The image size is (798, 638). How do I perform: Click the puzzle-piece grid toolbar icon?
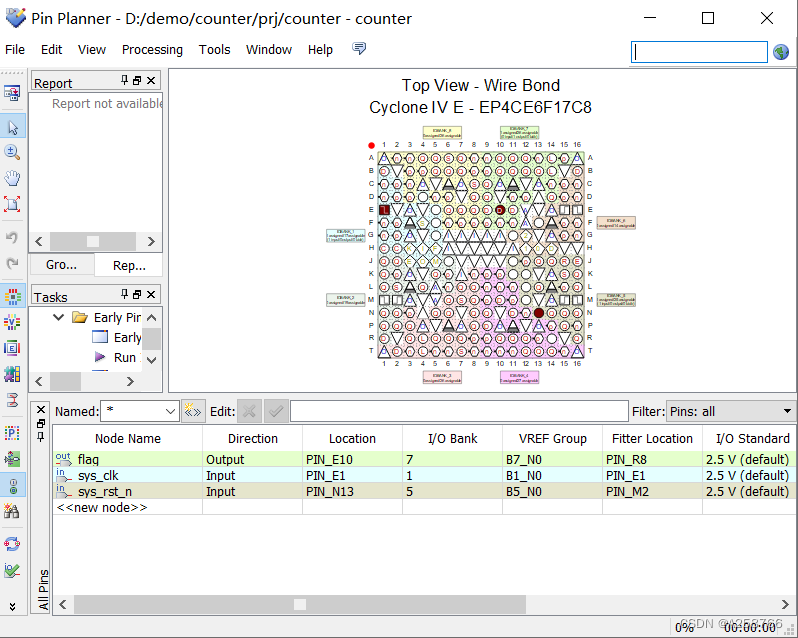(x=12, y=374)
